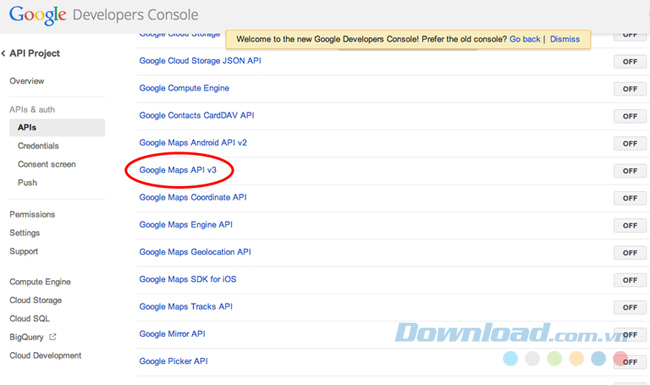Image resolution: width=650 pixels, height=385 pixels.
Task: Open the Google Maps API v3 link
Action: pos(178,170)
